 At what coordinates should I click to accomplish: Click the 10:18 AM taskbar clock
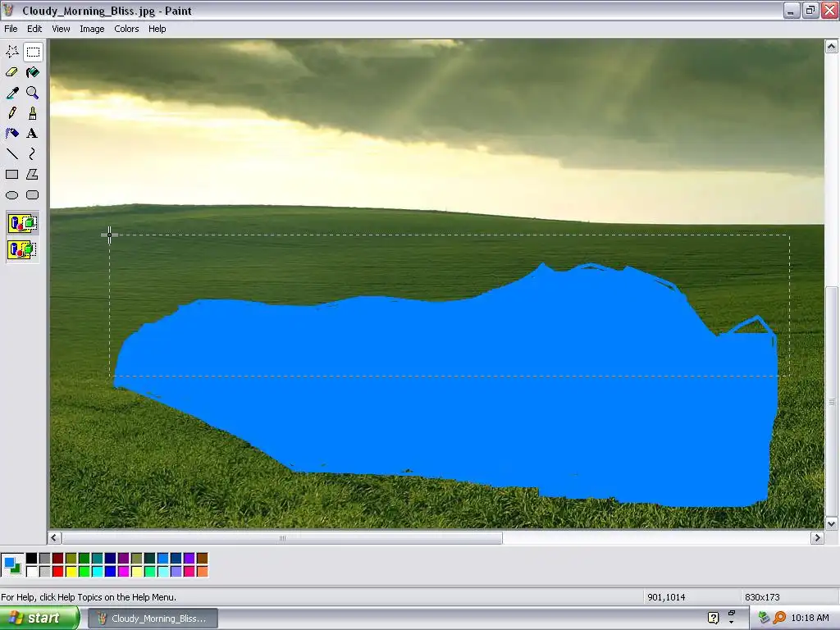click(x=810, y=618)
